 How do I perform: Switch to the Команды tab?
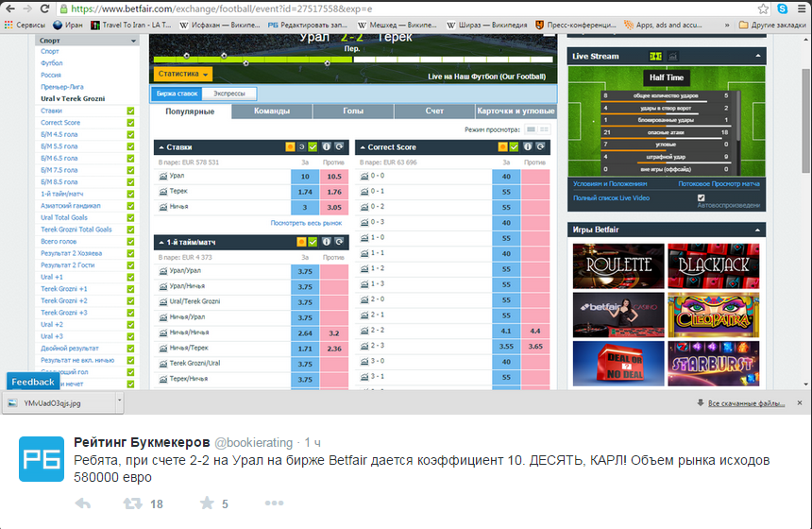[x=272, y=111]
